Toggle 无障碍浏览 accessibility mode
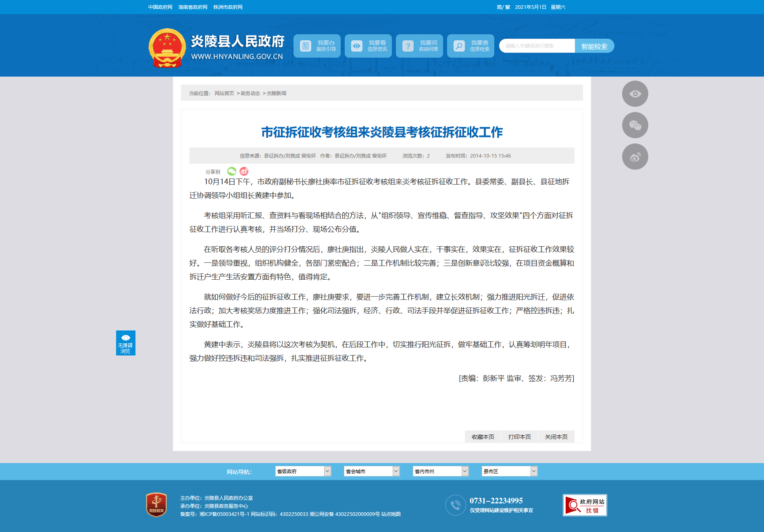The height and width of the screenshot is (532, 764). (x=126, y=343)
